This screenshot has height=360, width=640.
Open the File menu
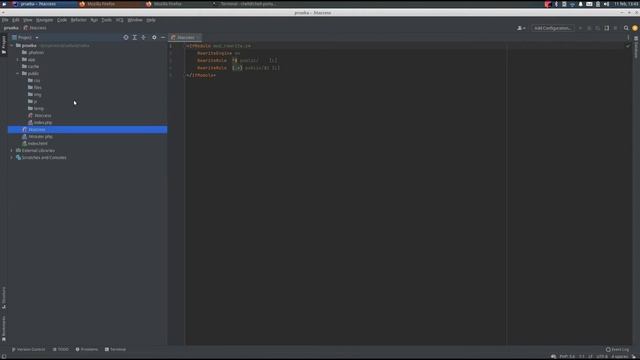tap(5, 20)
